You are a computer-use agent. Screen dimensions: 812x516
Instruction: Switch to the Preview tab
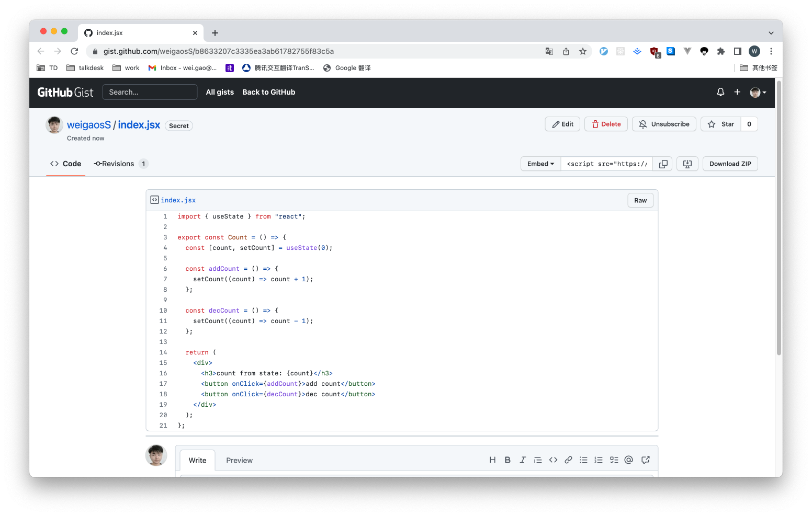point(239,460)
